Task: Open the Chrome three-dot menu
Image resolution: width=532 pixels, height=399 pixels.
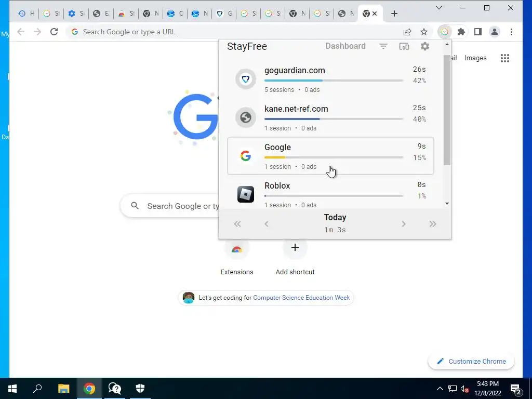Action: pos(511,32)
